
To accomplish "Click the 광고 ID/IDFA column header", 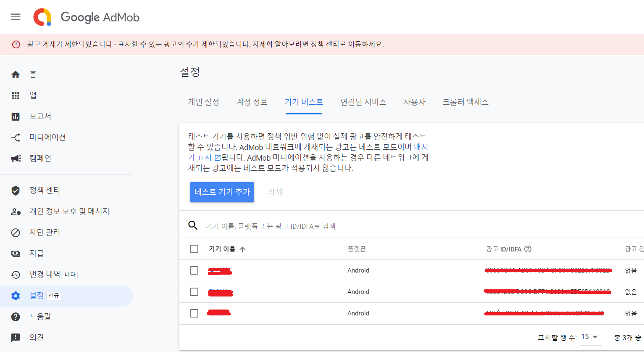I will coord(504,249).
